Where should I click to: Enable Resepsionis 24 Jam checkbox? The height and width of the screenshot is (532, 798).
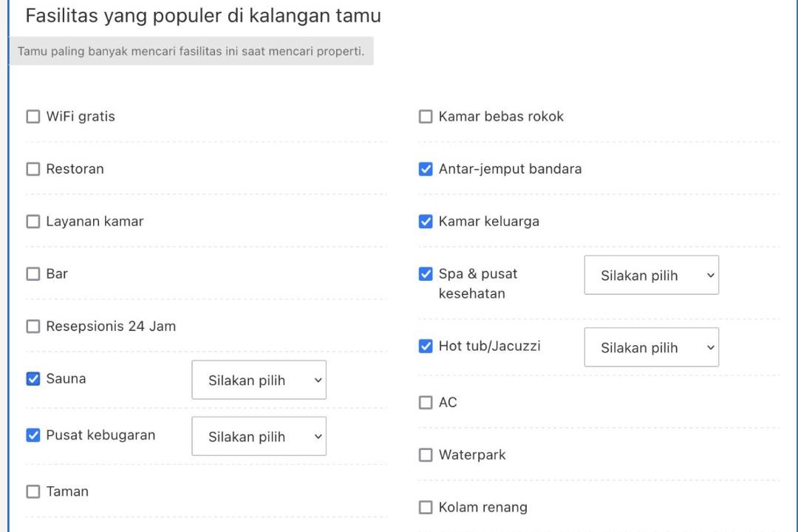coord(33,327)
